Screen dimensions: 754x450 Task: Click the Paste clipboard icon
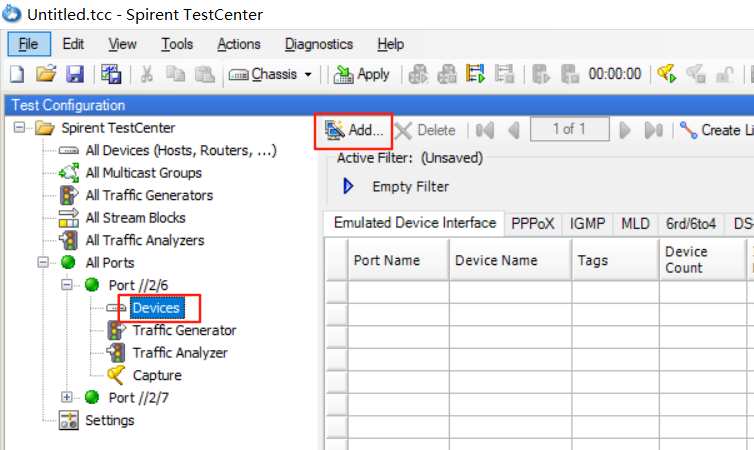click(x=204, y=75)
